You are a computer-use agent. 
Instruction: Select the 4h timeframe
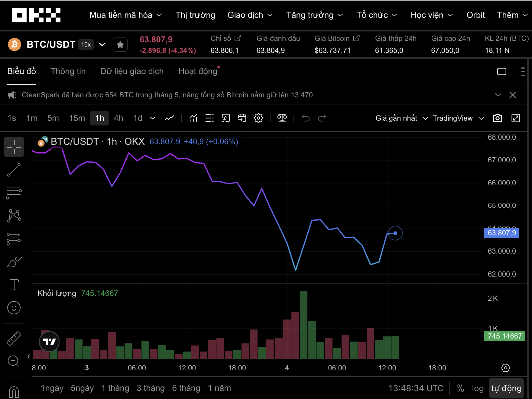coord(118,118)
